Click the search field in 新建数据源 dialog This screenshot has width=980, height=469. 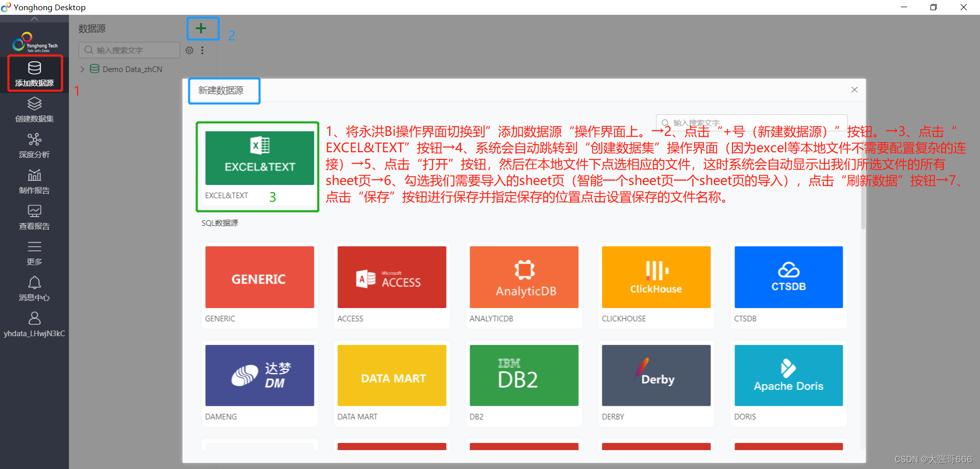[x=751, y=123]
